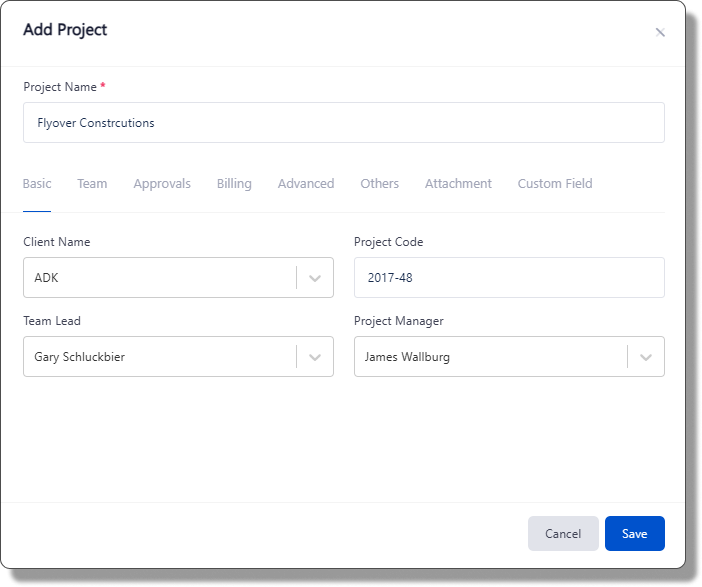702x587 pixels.
Task: Click the Project Code input field
Action: [x=509, y=278]
